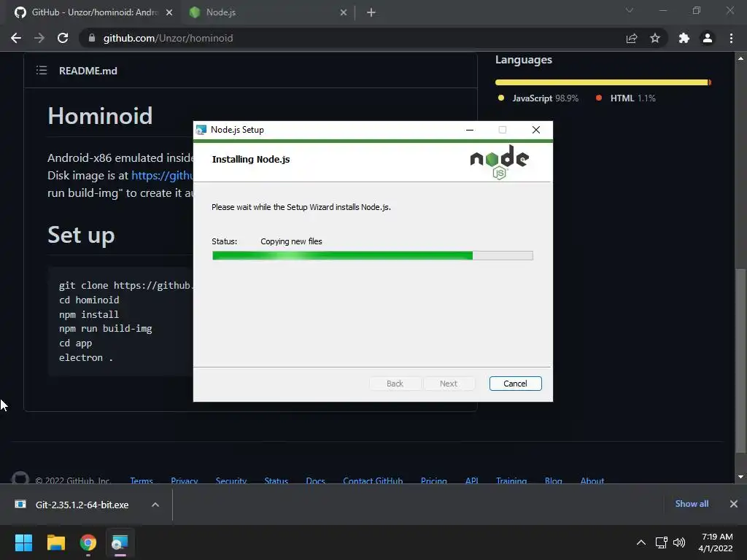
Task: Open the Privacy footer link
Action: tap(185, 480)
